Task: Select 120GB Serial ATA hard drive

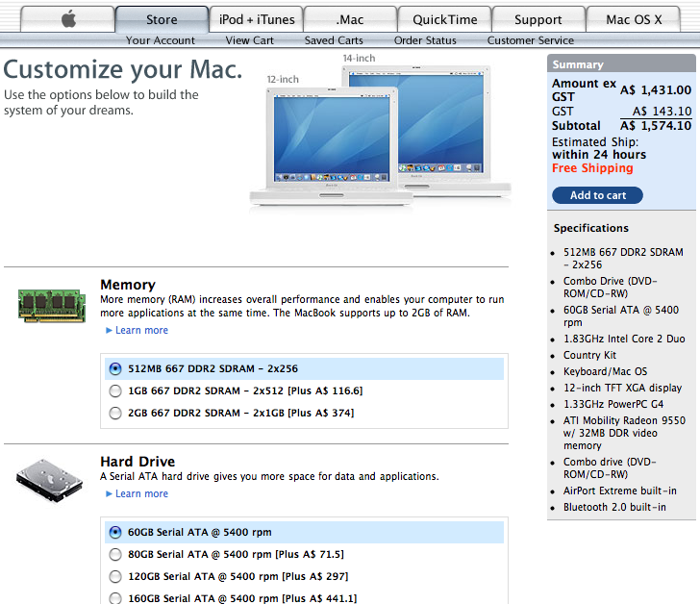Action: pyautogui.click(x=304, y=576)
